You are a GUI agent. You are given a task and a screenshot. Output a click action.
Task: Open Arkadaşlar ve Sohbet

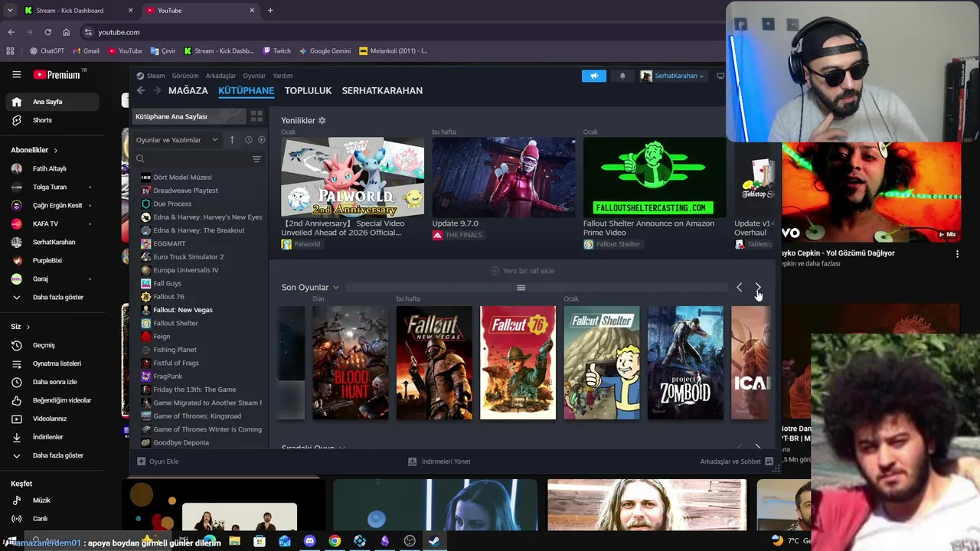coord(736,461)
